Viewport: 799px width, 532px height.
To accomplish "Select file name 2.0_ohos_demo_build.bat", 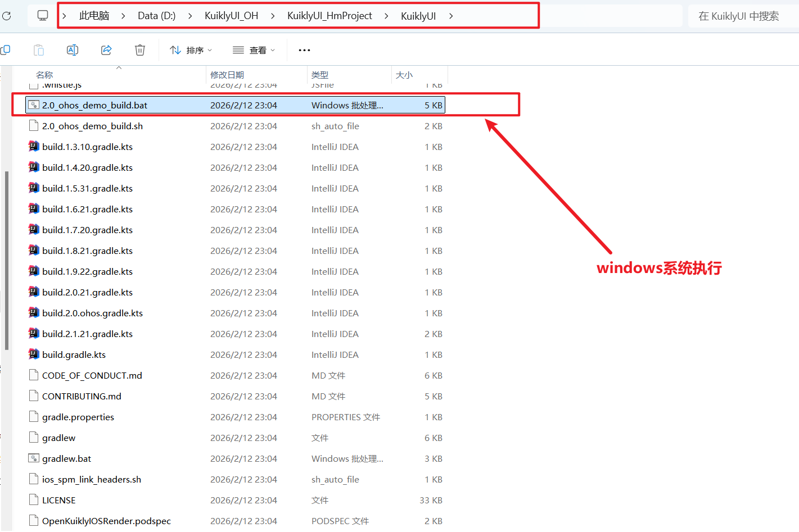I will [x=94, y=105].
